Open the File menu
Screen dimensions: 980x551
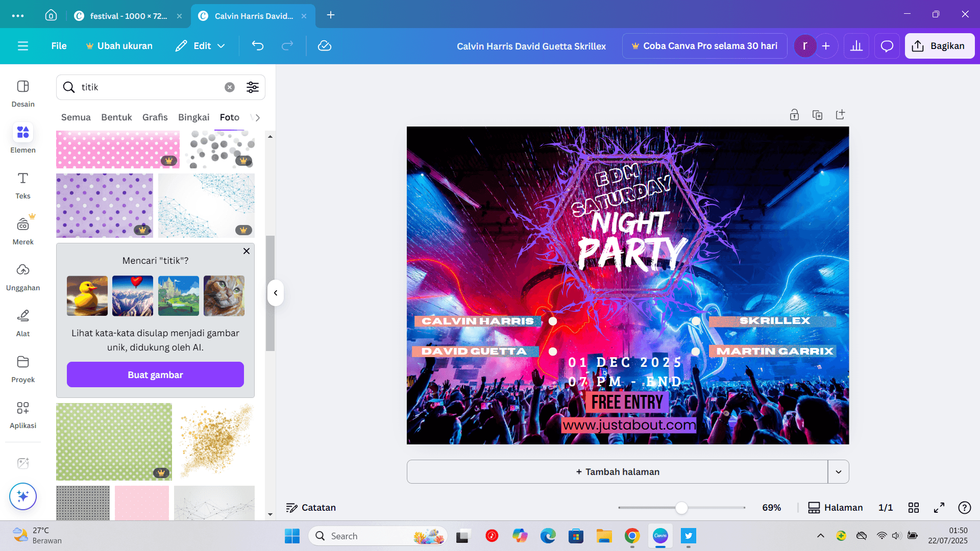tap(59, 46)
